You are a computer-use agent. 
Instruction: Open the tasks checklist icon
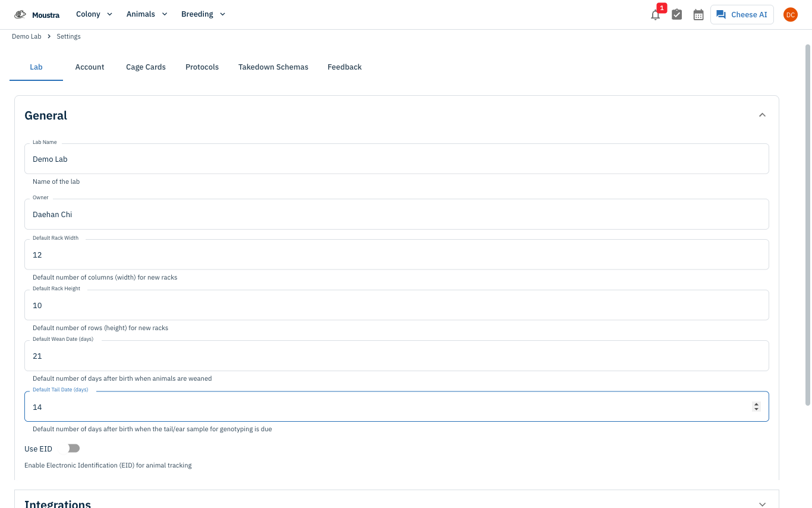pos(676,15)
